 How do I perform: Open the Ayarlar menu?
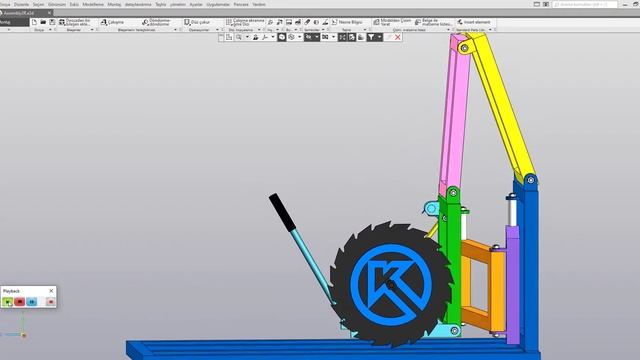[196, 4]
